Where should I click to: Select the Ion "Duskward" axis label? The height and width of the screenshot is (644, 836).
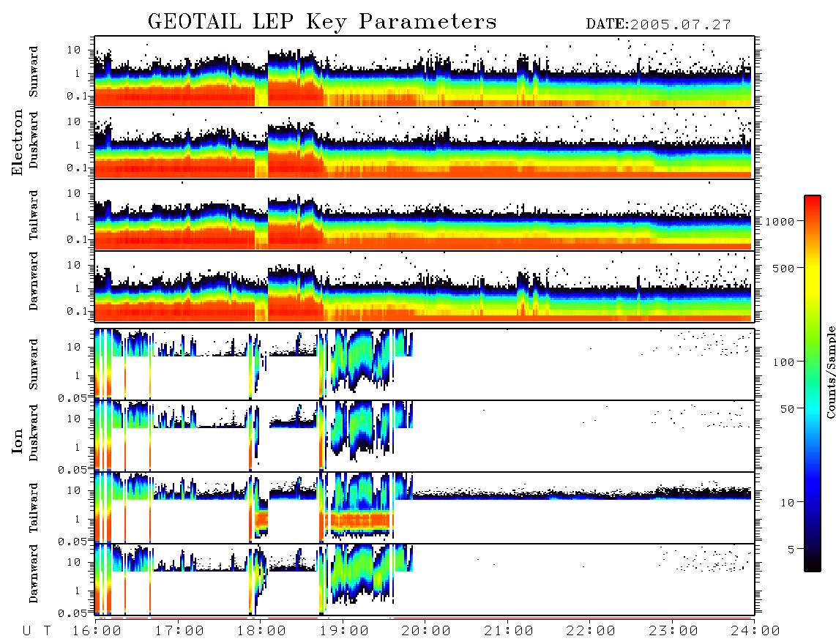click(x=34, y=433)
